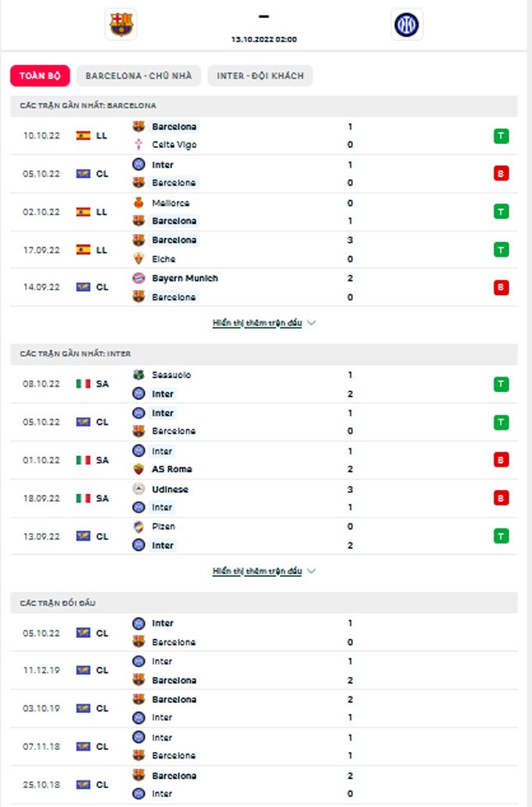The width and height of the screenshot is (532, 807).
Task: Click the Bayern Munich team logo
Action: click(138, 278)
